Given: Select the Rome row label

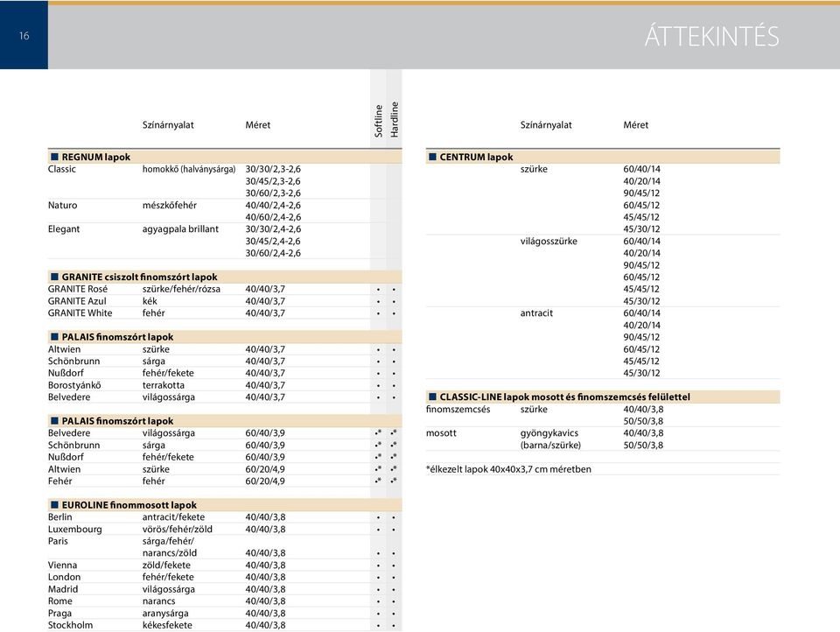Looking at the screenshot, I should [x=60, y=601].
